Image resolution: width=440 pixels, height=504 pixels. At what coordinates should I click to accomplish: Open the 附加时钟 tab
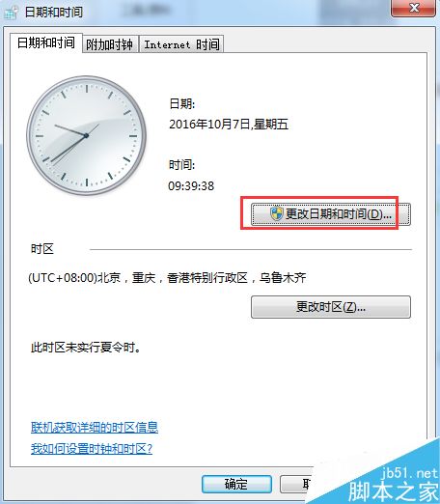(x=110, y=44)
